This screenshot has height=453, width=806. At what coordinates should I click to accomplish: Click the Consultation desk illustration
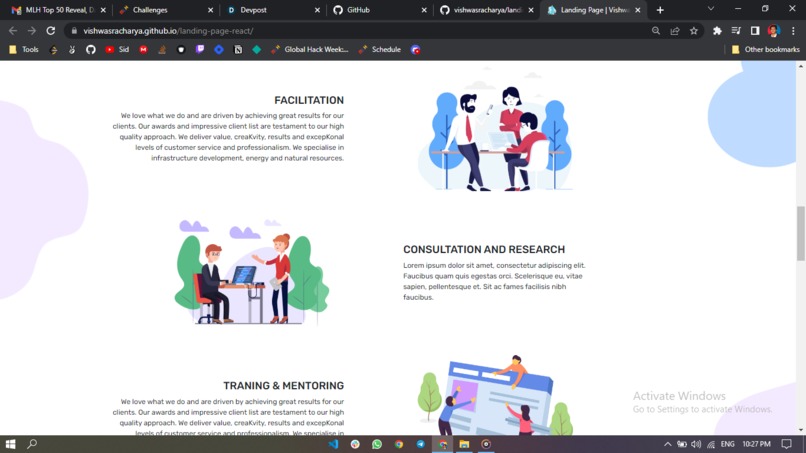tap(251, 273)
